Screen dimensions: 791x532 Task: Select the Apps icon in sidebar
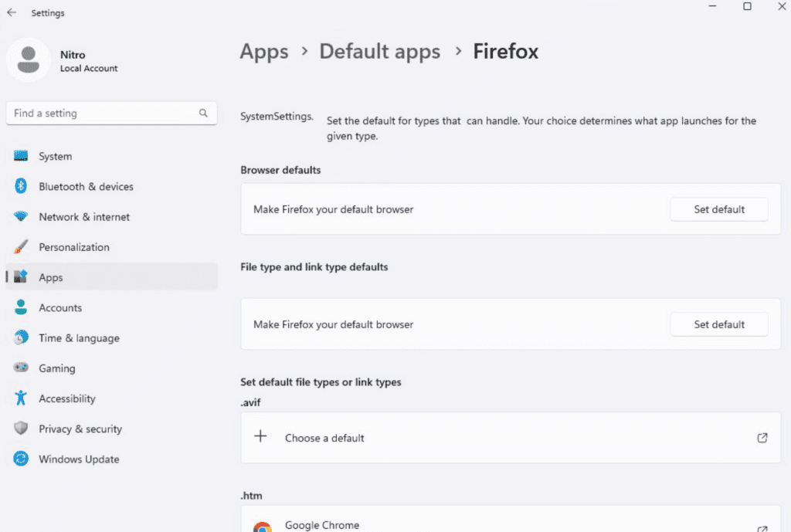coord(21,276)
